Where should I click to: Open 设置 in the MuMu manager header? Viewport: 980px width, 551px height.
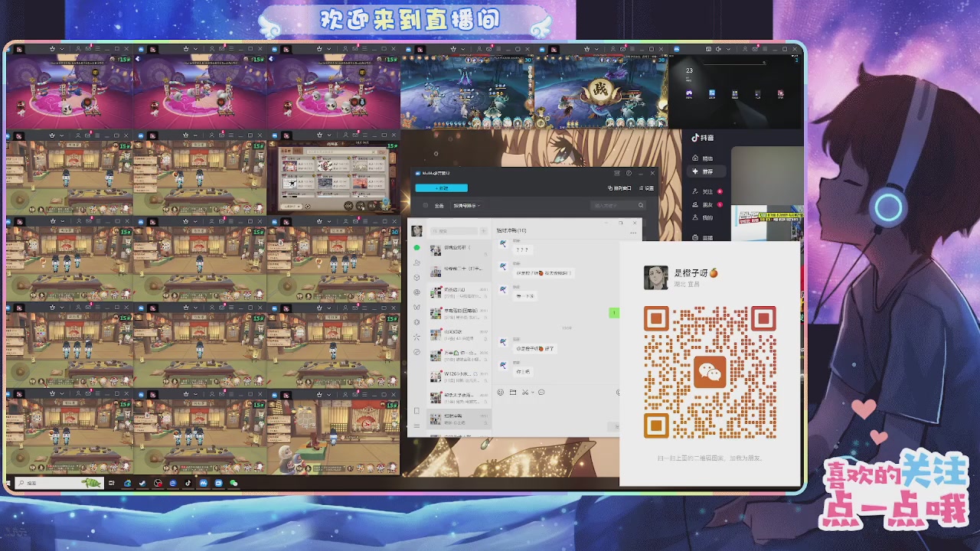pos(647,188)
